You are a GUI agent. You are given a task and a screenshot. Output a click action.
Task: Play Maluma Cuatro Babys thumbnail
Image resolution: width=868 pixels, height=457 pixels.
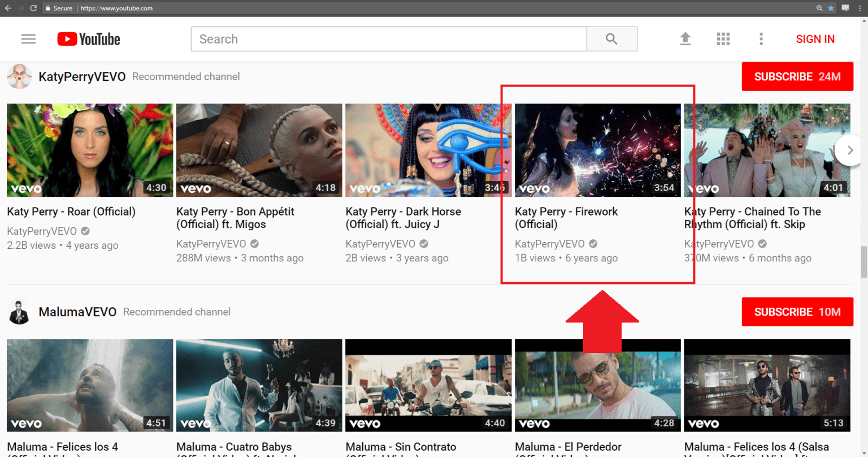[259, 385]
